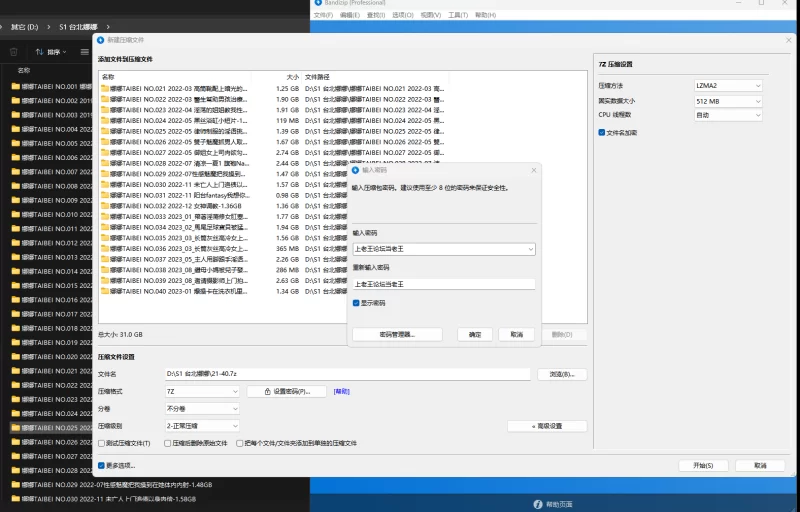This screenshot has width=800, height=512.
Task: Click the 重新输入密码 confirmation field
Action: [x=444, y=284]
